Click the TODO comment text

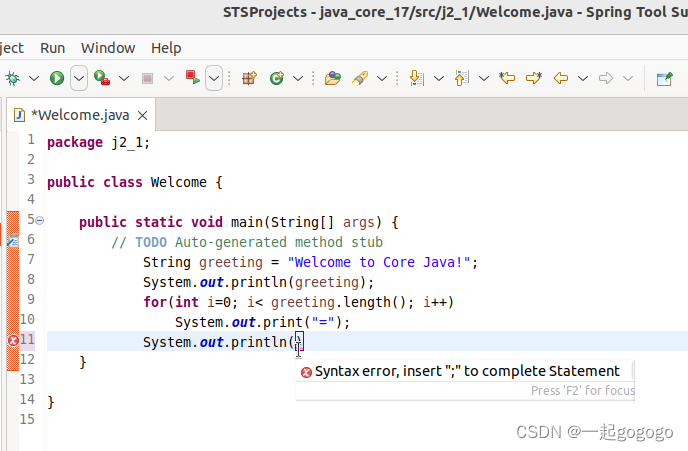pyautogui.click(x=247, y=242)
